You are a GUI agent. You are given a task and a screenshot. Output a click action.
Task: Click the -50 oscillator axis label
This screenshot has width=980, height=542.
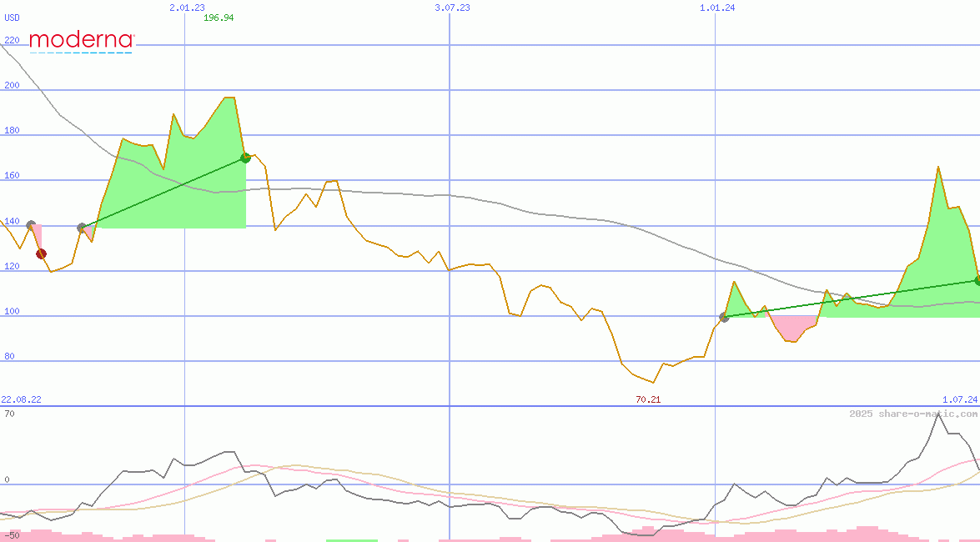click(10, 536)
